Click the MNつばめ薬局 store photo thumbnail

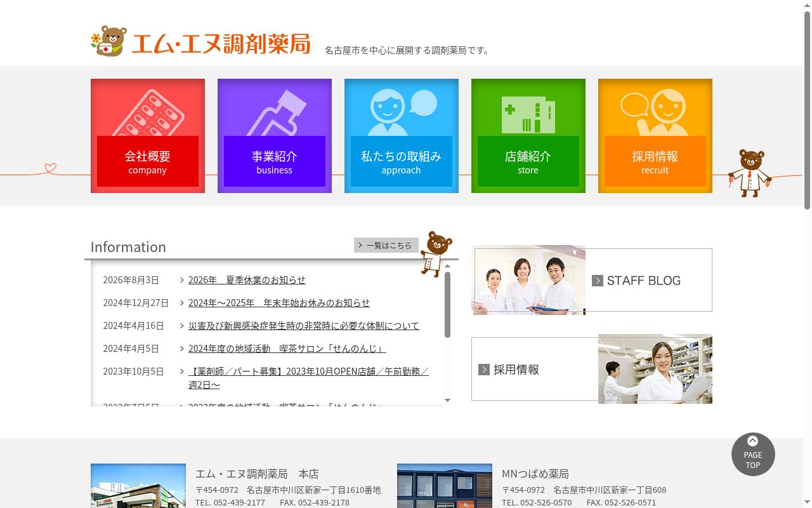pyautogui.click(x=445, y=486)
